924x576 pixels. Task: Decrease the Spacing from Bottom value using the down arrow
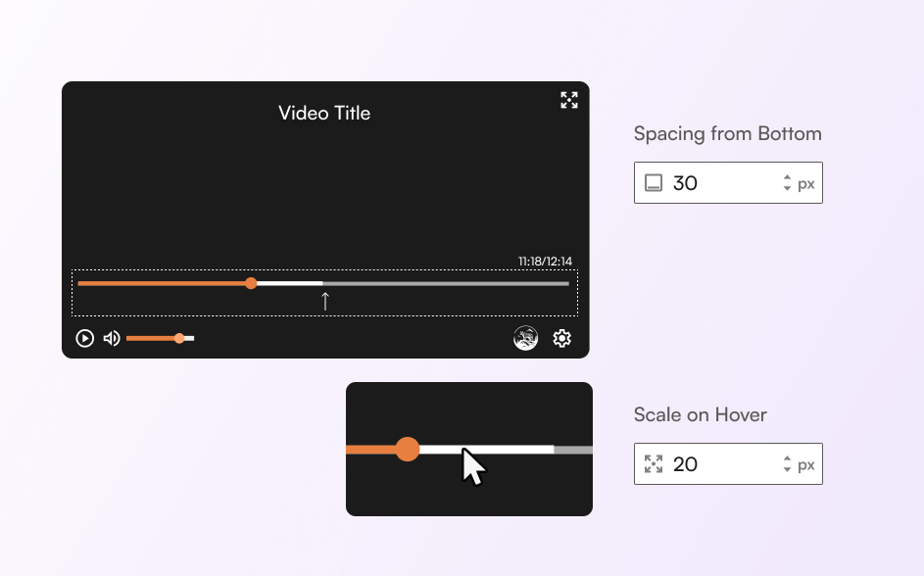[x=787, y=188]
